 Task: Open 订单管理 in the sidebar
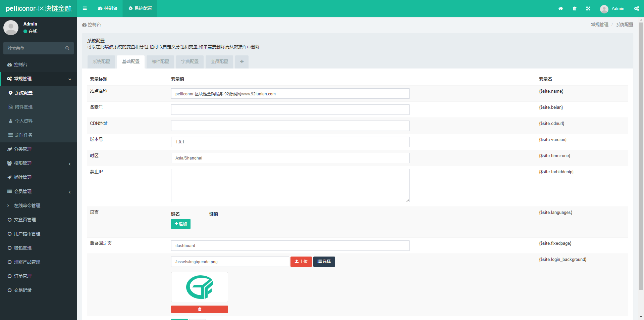[39, 276]
